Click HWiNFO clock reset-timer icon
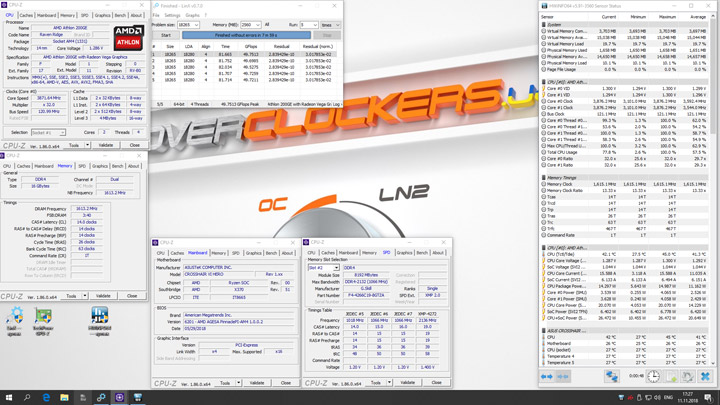This screenshot has width=720, height=405. click(653, 376)
